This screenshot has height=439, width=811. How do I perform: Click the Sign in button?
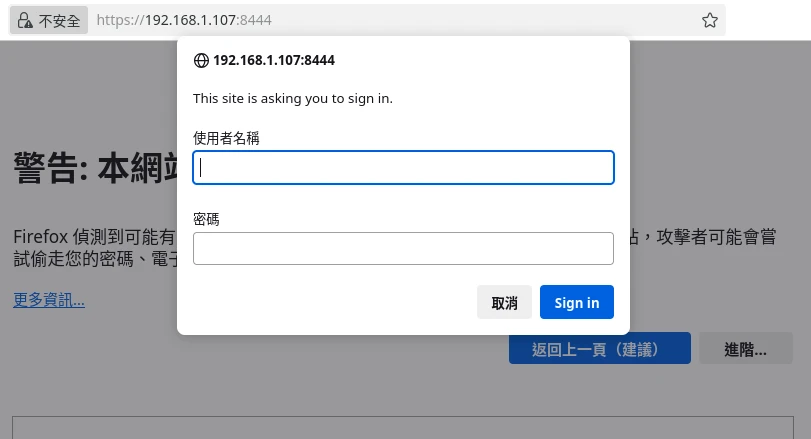point(576,302)
